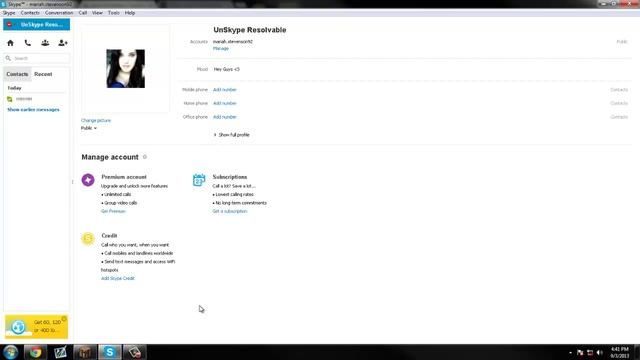This screenshot has width=640, height=360.
Task: Open the Skype menu
Action: point(9,13)
